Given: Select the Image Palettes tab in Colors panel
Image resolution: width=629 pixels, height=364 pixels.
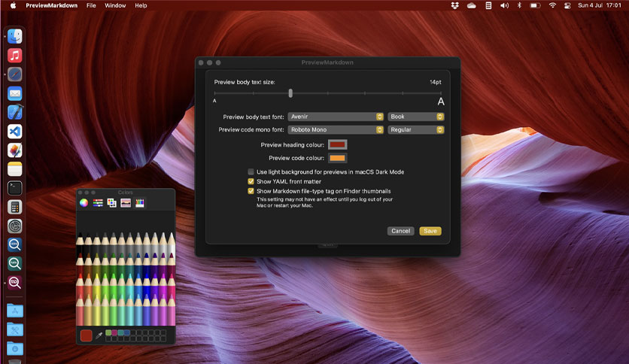Looking at the screenshot, I should point(126,203).
